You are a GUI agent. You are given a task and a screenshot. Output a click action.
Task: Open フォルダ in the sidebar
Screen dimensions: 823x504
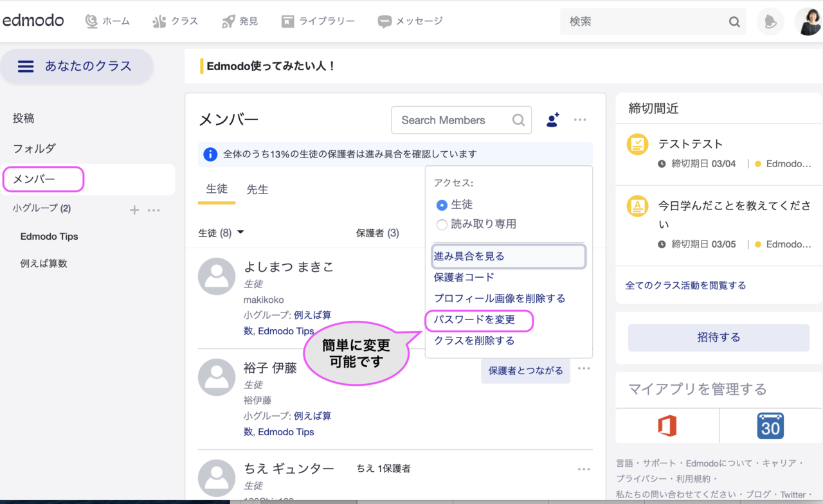point(34,148)
